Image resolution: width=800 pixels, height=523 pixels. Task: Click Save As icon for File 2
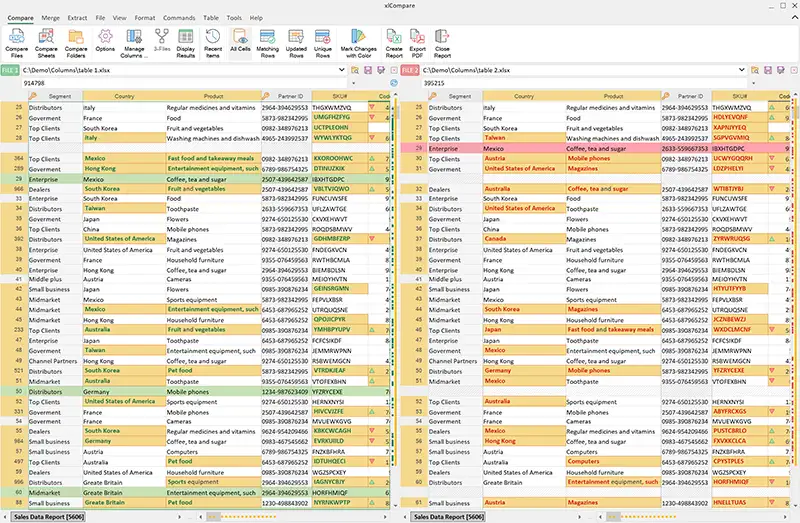pyautogui.click(x=781, y=70)
